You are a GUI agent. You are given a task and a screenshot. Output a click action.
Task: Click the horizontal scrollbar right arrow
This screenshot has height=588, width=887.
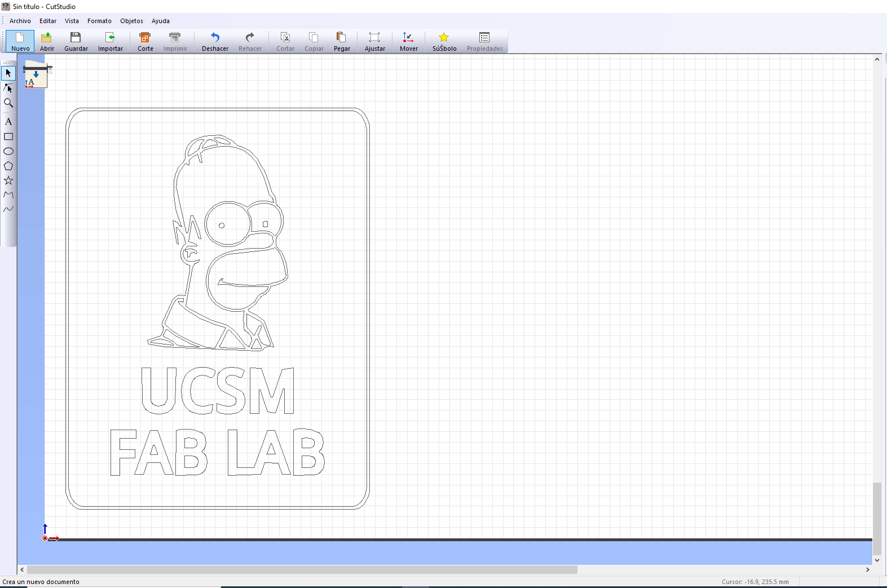point(868,570)
